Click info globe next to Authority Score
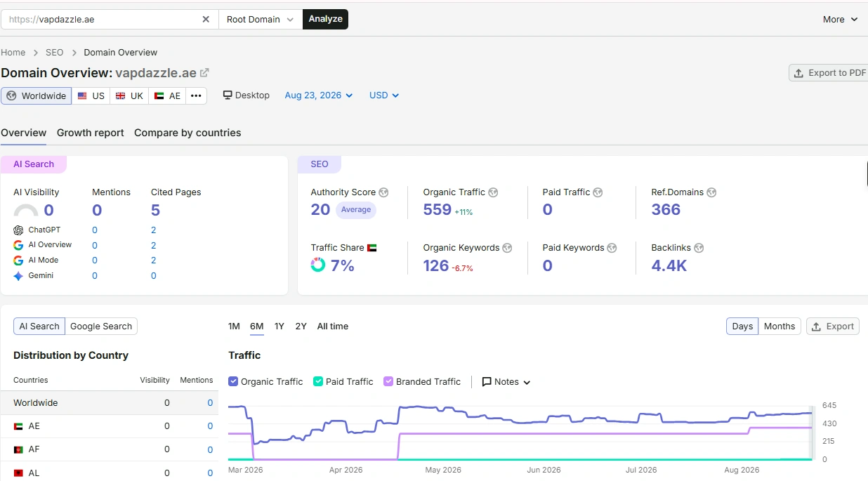Screen dimensions: 868x481 pos(383,192)
